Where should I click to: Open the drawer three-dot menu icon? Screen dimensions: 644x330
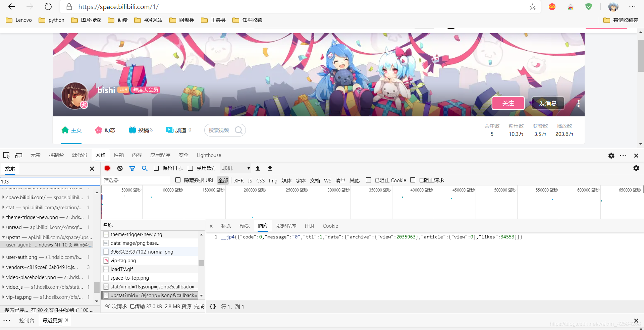tap(7, 320)
